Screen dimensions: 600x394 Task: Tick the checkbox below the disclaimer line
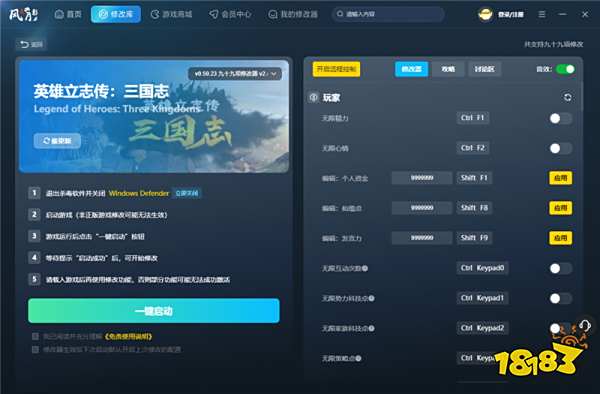pyautogui.click(x=35, y=349)
